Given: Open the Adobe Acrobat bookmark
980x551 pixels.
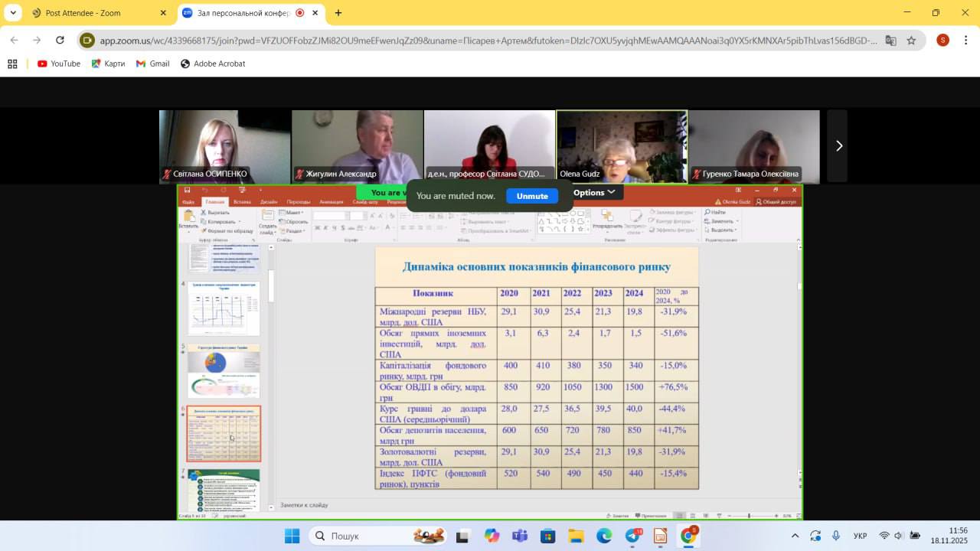Looking at the screenshot, I should [213, 64].
